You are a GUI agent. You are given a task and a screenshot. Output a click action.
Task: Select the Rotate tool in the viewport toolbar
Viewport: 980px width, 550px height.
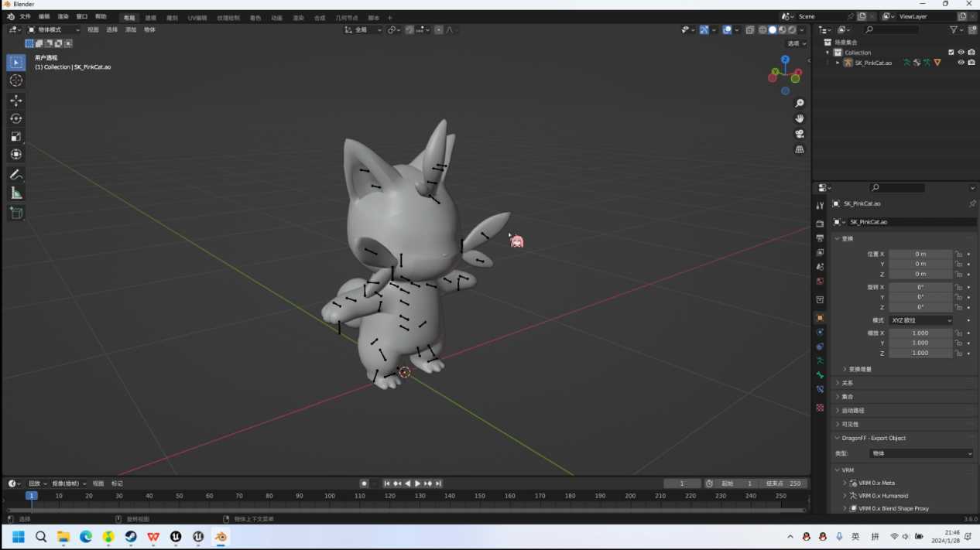click(15, 118)
